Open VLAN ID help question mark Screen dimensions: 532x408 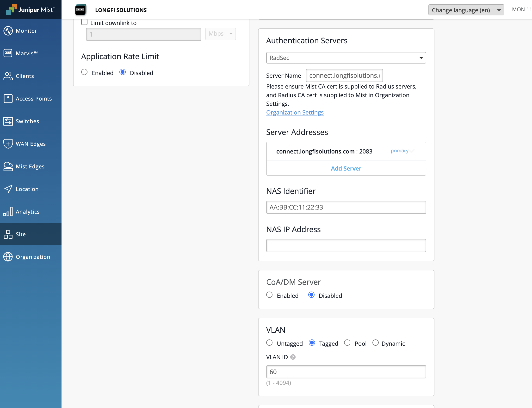293,357
